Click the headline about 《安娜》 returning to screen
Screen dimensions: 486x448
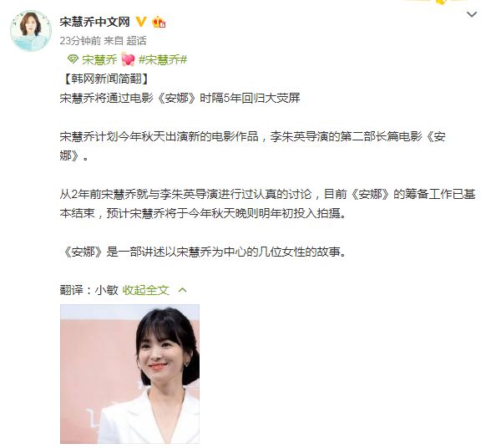coord(180,98)
